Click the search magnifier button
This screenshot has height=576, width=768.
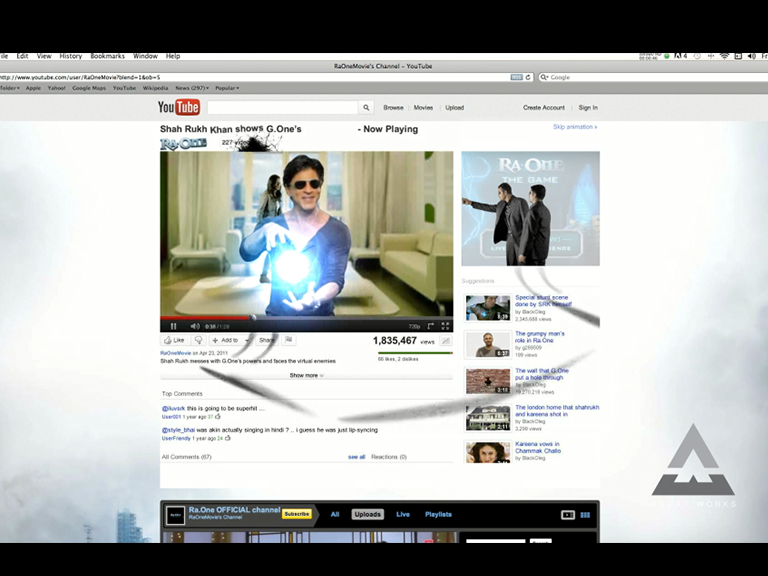click(x=366, y=108)
